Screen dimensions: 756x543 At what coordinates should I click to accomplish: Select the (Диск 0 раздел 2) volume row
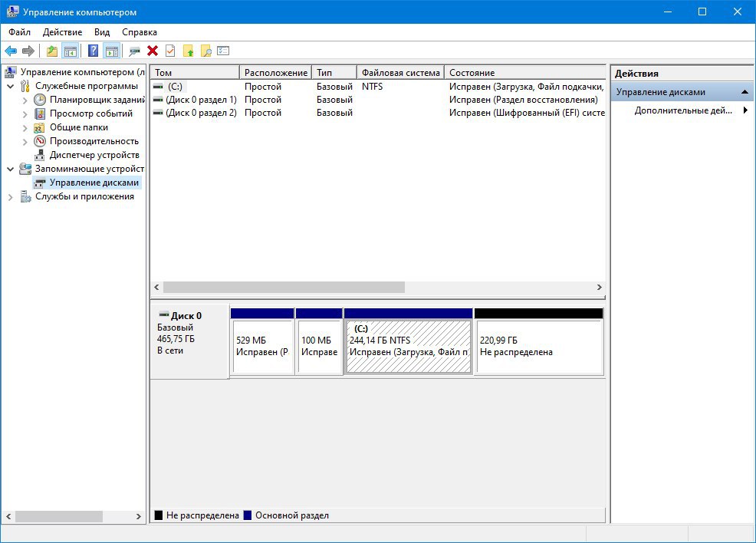pos(378,113)
